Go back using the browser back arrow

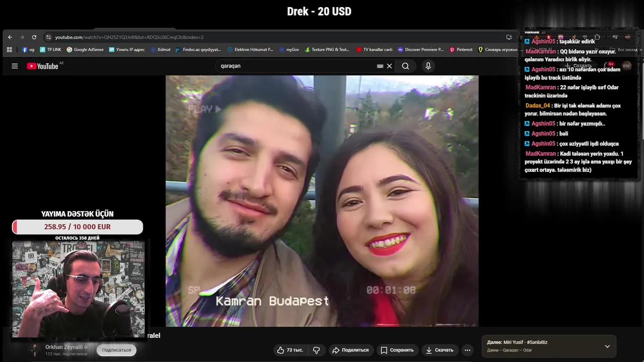(x=10, y=37)
